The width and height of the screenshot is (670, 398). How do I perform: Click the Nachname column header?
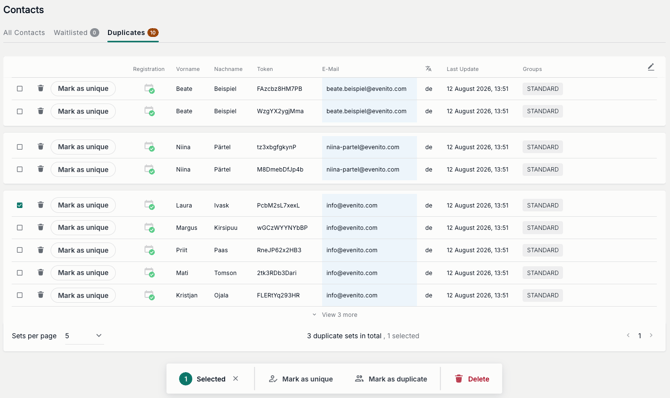pos(228,69)
